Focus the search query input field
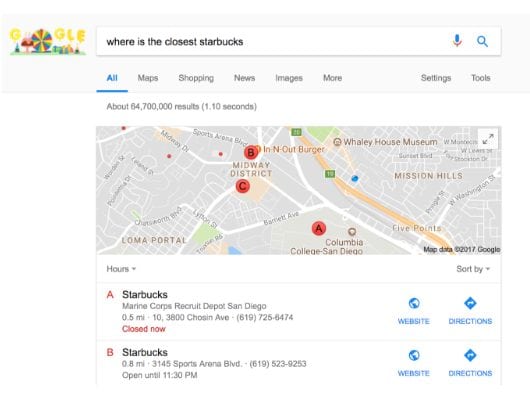 point(270,42)
